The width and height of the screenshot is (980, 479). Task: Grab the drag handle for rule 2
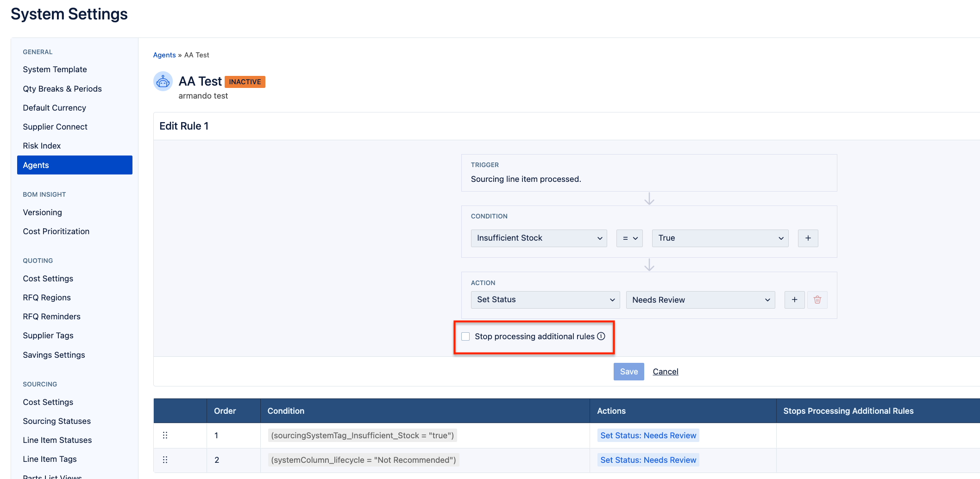tap(165, 460)
